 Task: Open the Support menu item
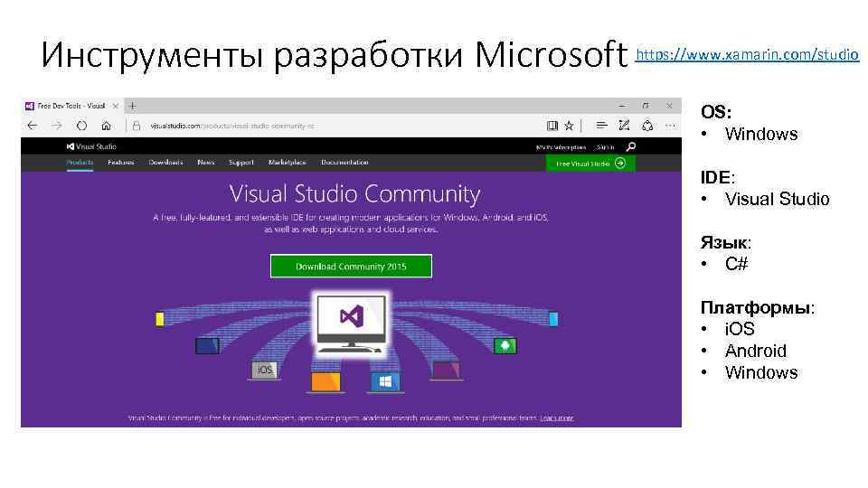point(241,162)
